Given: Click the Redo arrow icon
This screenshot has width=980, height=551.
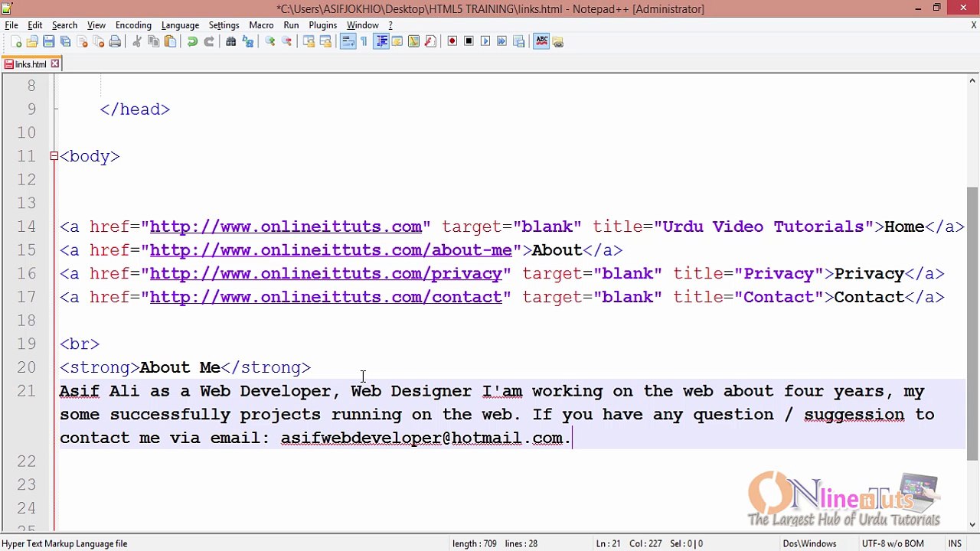Looking at the screenshot, I should click(208, 41).
